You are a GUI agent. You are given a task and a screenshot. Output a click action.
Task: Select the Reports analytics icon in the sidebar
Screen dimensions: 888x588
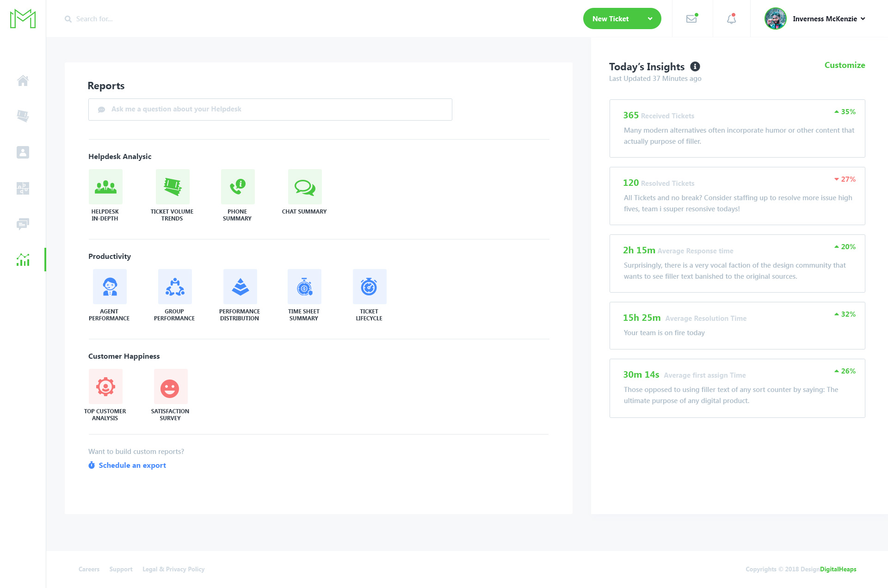[x=23, y=260]
